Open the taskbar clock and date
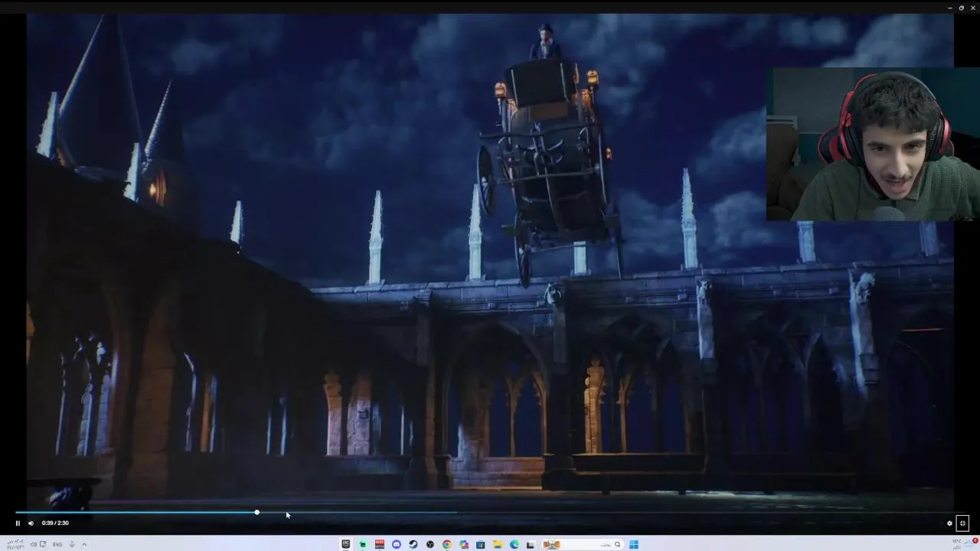 15,544
